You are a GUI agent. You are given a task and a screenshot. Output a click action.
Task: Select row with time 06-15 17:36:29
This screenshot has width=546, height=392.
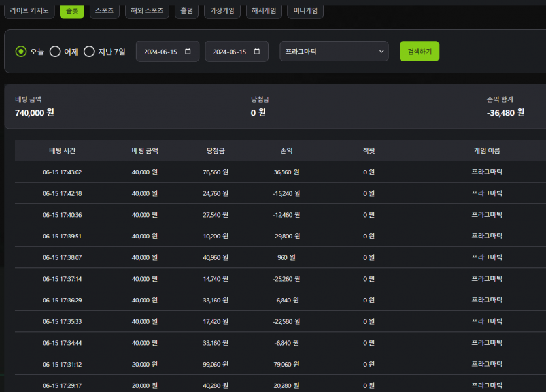(x=281, y=300)
